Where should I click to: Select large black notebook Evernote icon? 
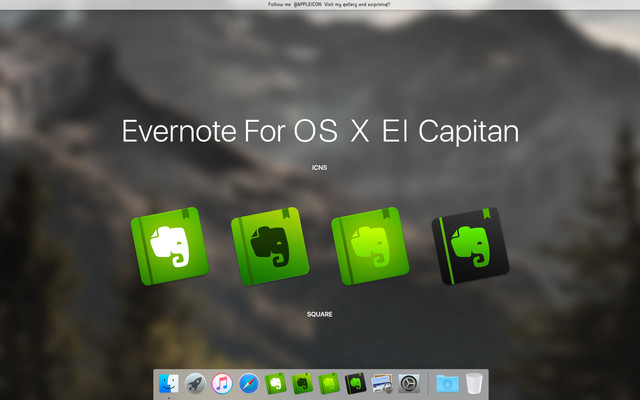[470, 246]
